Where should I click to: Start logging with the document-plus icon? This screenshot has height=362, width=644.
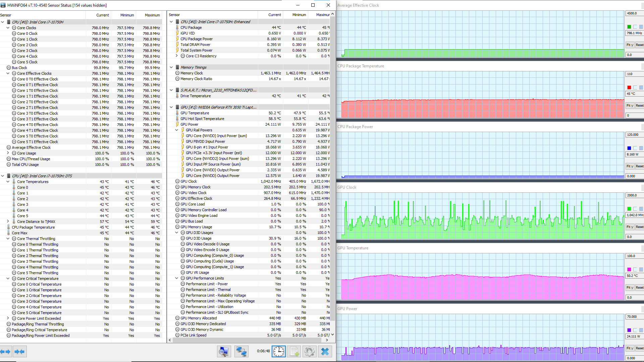point(294,351)
